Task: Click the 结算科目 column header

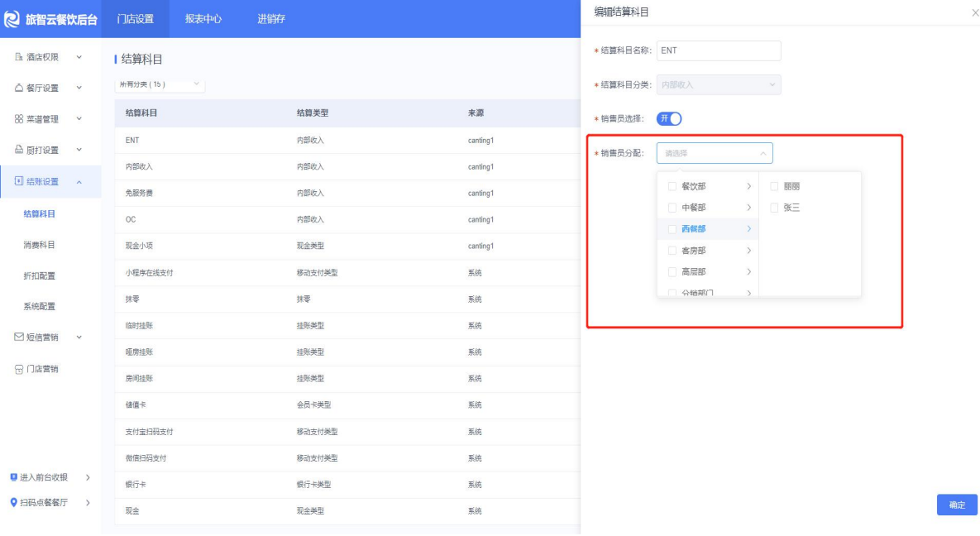Action: [x=141, y=113]
